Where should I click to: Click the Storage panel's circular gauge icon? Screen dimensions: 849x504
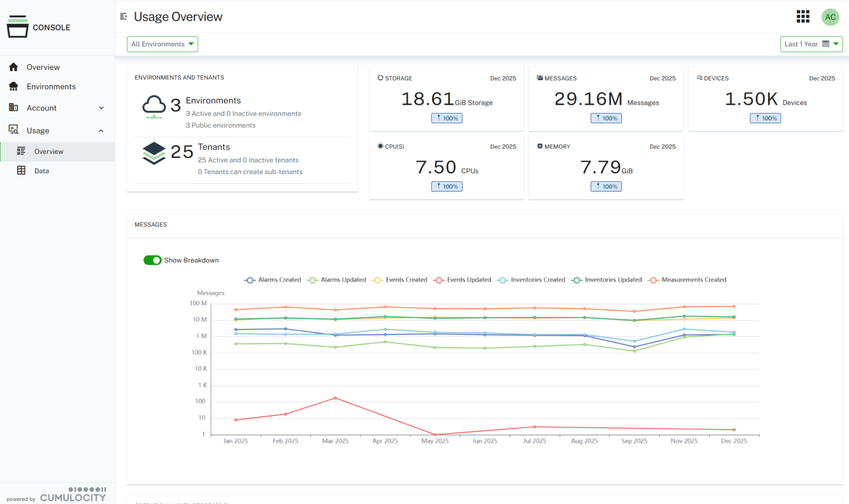[x=379, y=78]
